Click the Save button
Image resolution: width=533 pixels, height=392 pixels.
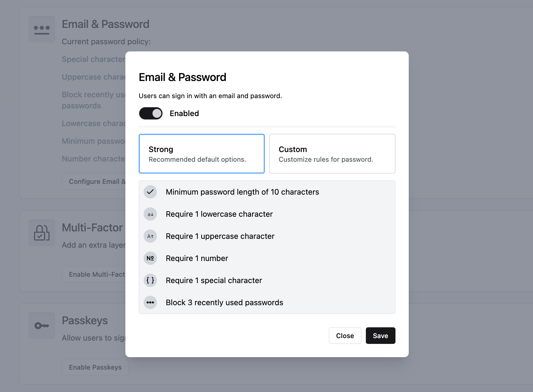380,336
